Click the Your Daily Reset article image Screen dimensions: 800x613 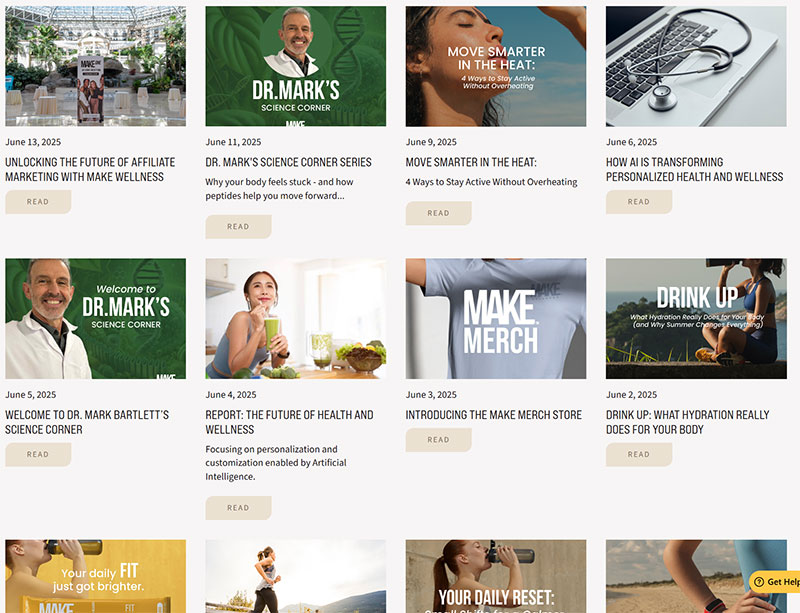(x=496, y=576)
